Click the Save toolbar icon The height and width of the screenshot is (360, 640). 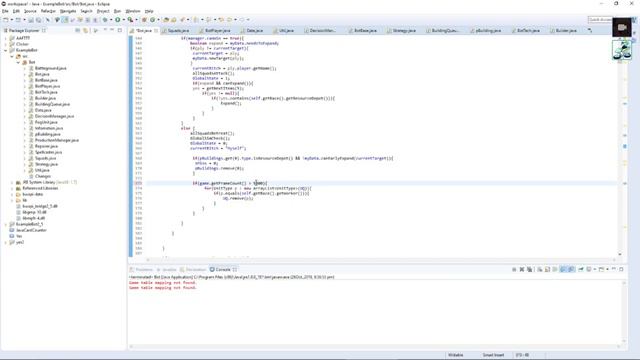[x=31, y=20]
